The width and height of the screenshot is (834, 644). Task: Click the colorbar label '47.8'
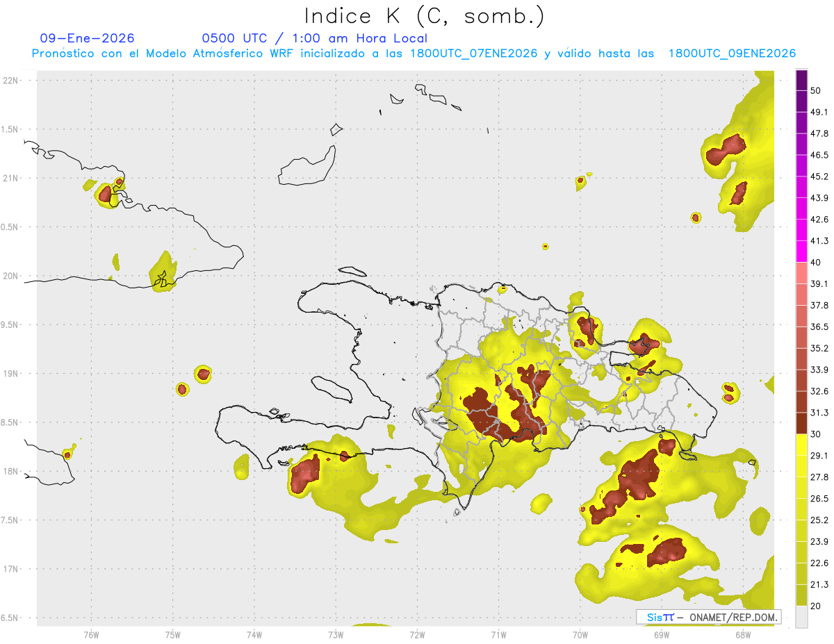[819, 133]
